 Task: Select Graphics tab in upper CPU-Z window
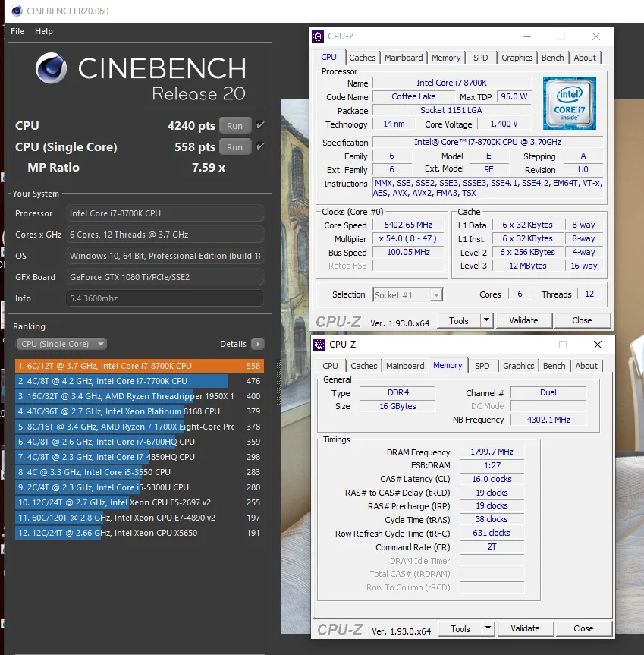pos(517,58)
